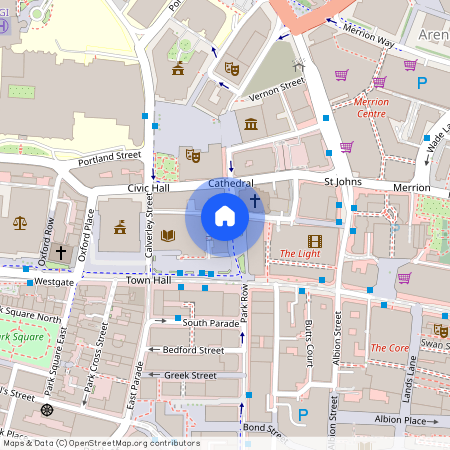The image size is (450, 450).
Task: Click the shelter icon by Vernon Street
Action: tap(299, 65)
